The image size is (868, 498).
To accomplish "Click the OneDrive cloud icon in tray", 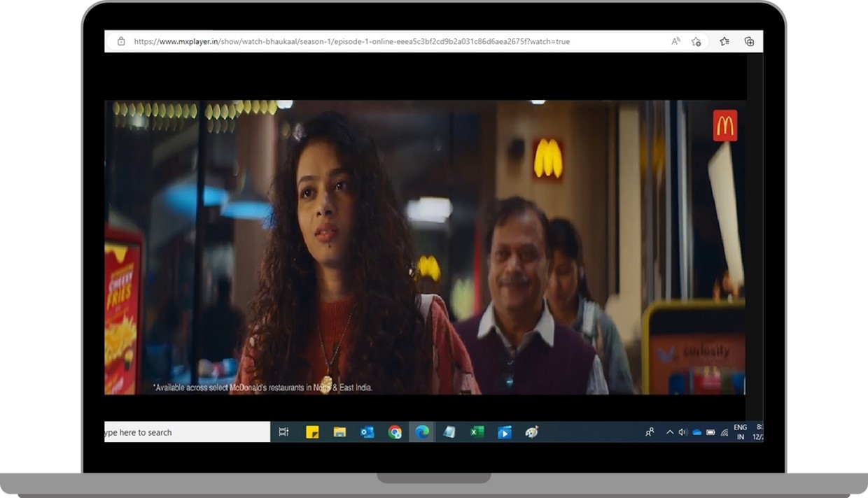I will [696, 432].
